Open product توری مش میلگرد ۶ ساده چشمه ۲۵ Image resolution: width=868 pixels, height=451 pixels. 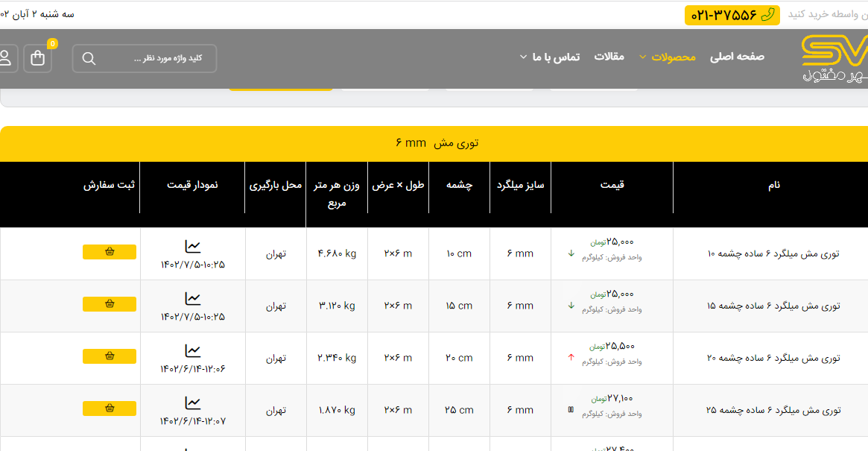coord(773,410)
